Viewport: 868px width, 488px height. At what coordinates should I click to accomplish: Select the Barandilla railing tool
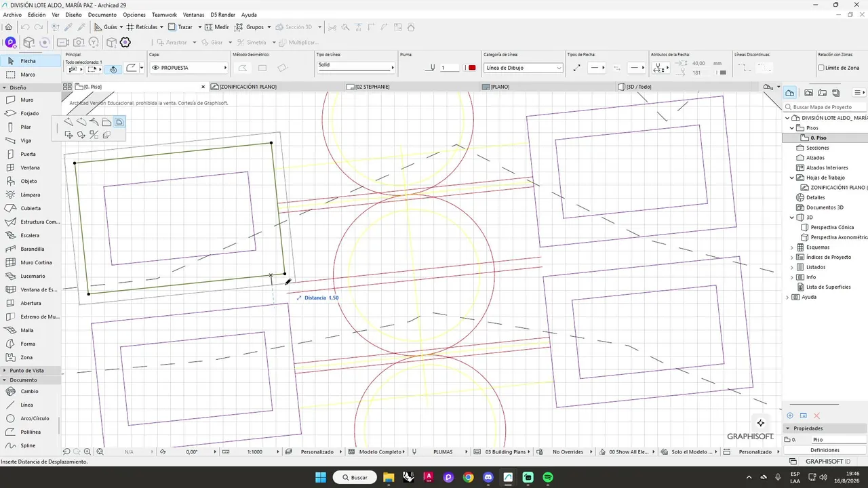31,249
